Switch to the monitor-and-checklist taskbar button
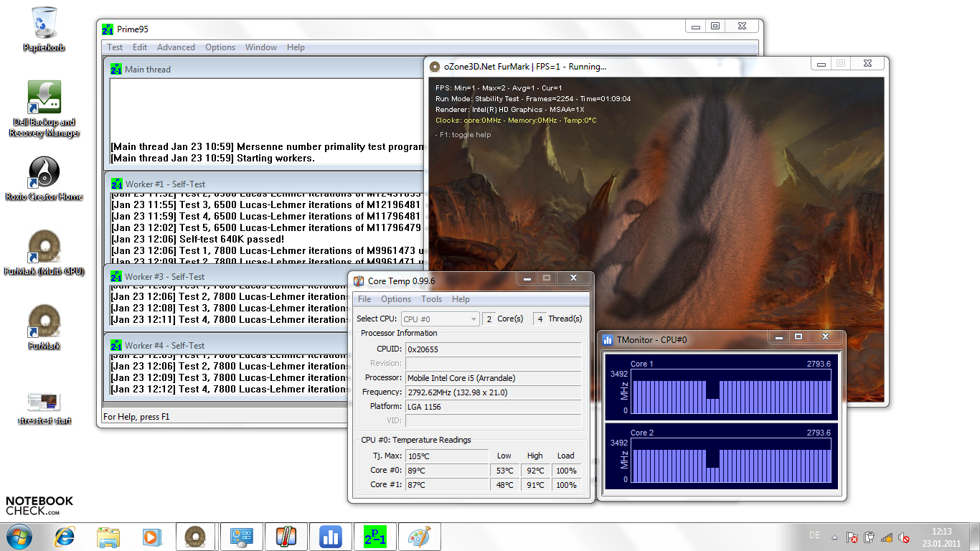Viewport: 980px width, 551px height. click(x=242, y=537)
